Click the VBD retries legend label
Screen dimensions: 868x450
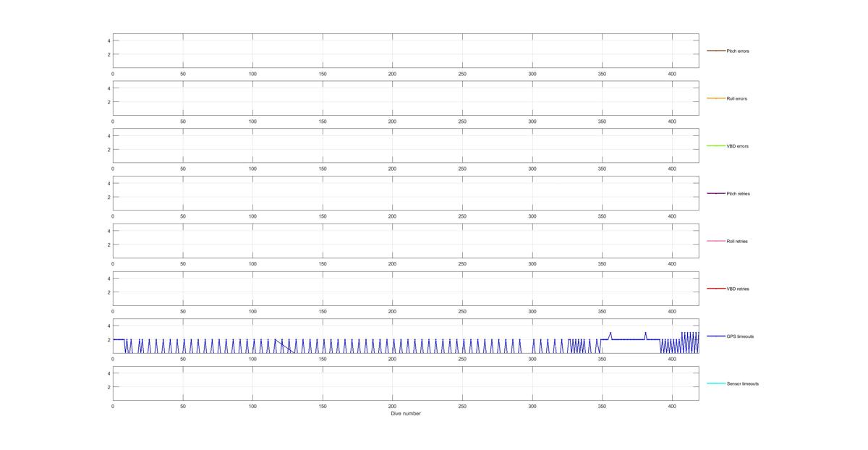click(738, 289)
